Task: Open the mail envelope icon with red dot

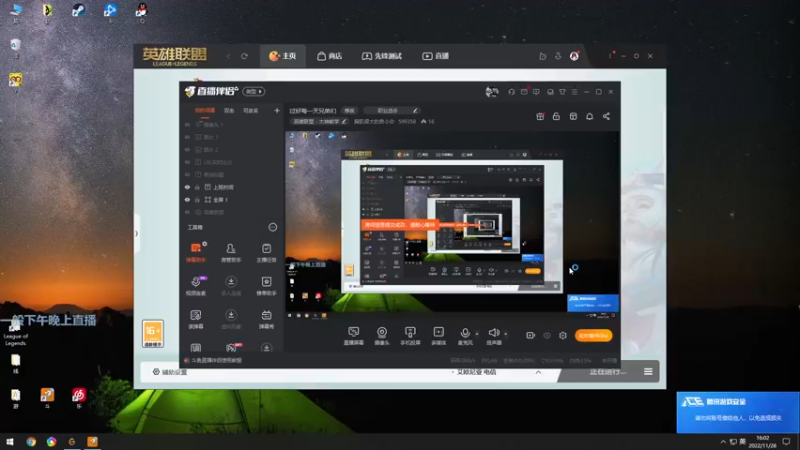Action: (524, 92)
